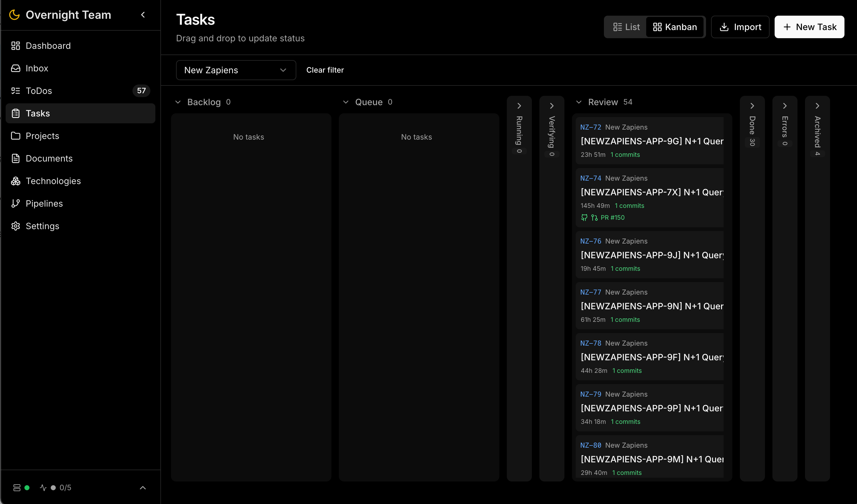Open the Pipelines section
The width and height of the screenshot is (857, 504).
[44, 203]
